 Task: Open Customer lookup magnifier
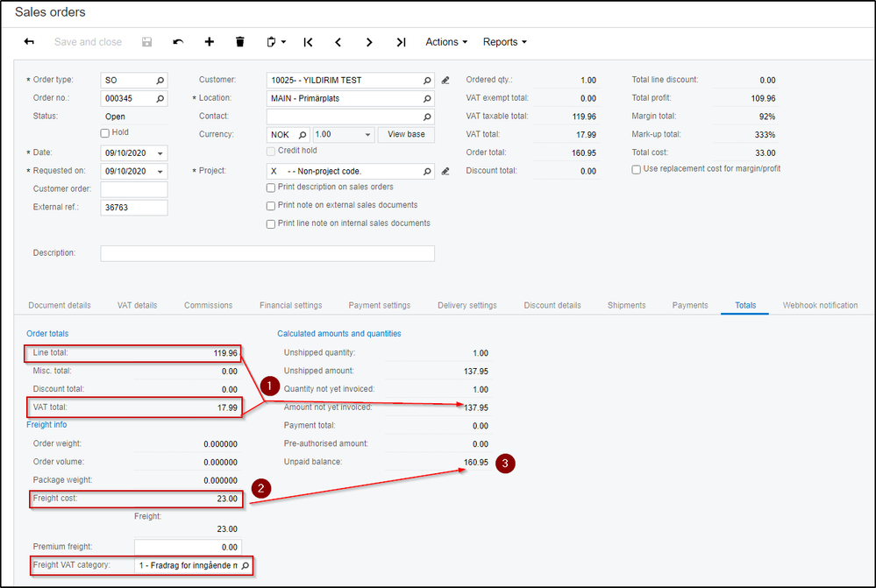(x=427, y=81)
